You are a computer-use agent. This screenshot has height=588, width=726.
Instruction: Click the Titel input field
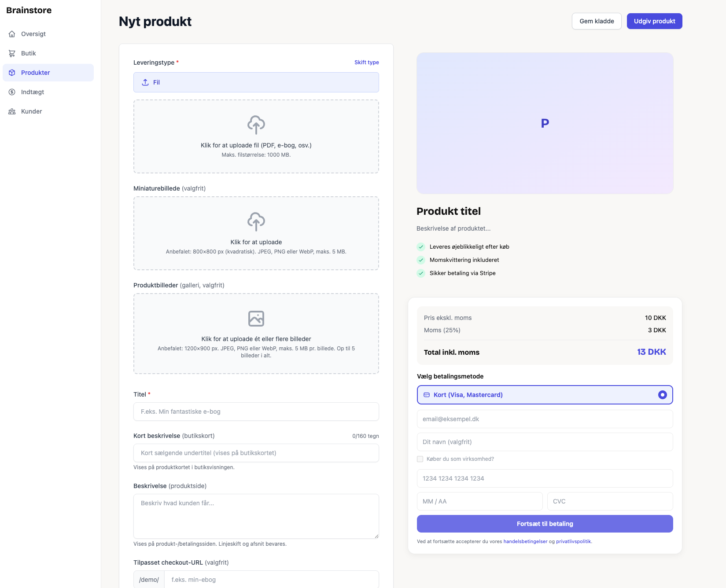tap(256, 412)
